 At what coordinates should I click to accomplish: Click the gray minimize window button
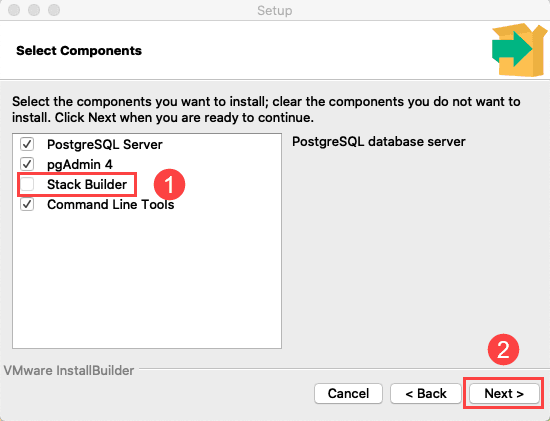(34, 10)
